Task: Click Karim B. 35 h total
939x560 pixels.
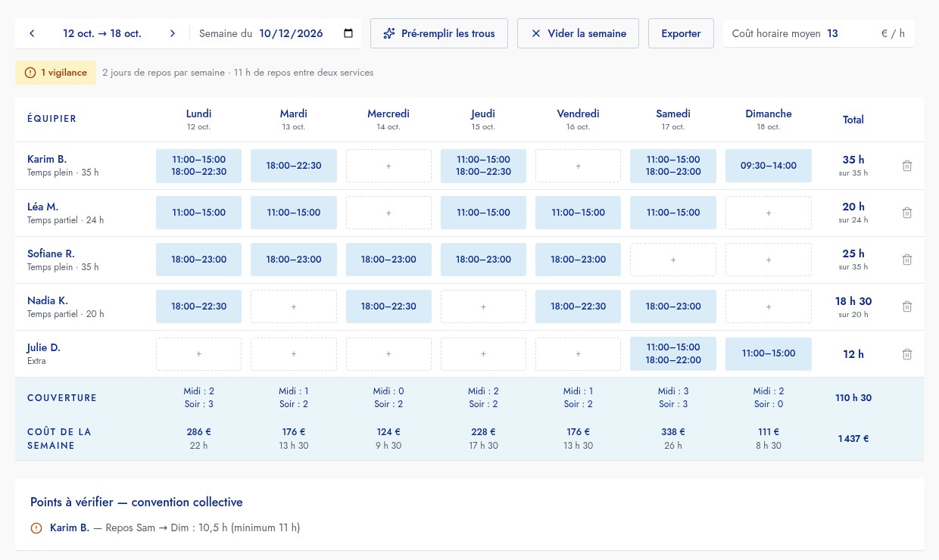Action: pyautogui.click(x=853, y=160)
